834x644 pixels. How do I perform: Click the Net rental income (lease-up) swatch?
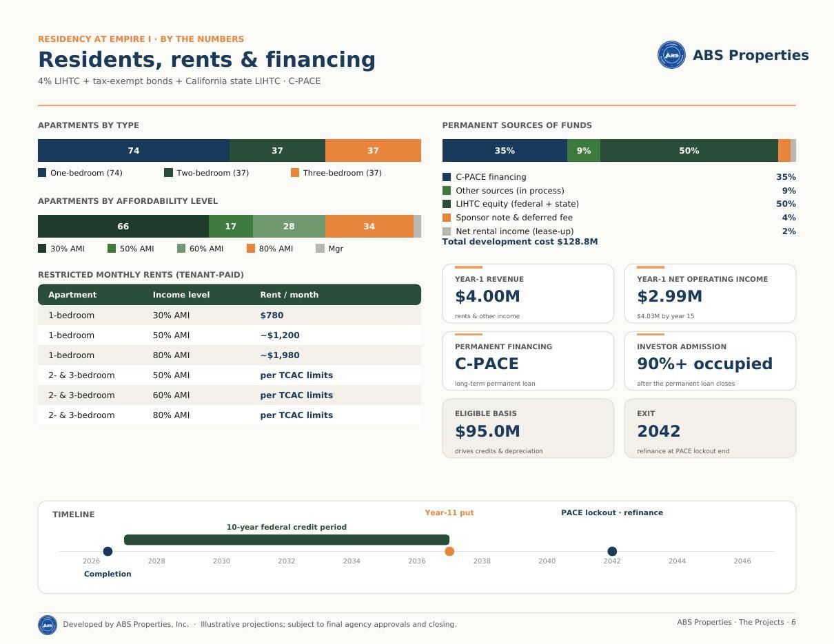447,231
